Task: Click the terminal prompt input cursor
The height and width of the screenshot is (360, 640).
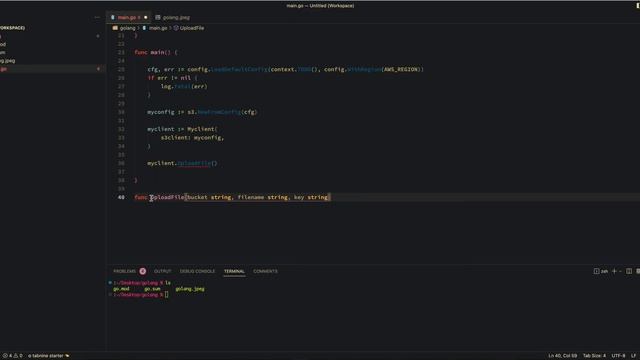Action: pyautogui.click(x=167, y=295)
